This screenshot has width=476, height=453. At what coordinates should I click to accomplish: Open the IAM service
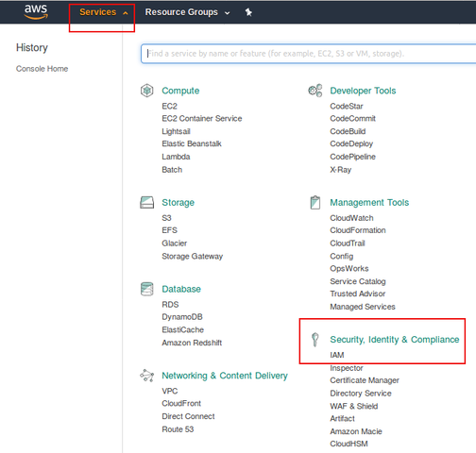[337, 355]
